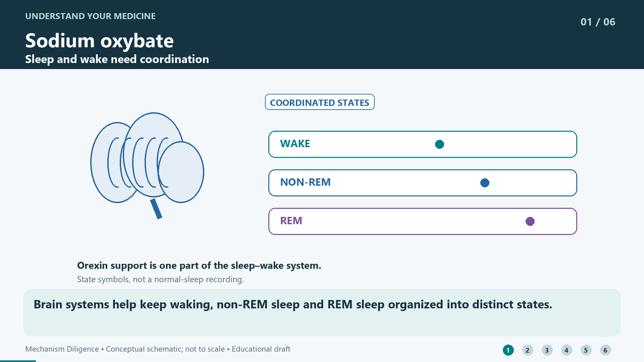Go to step 1 page dot
This screenshot has height=362, width=644.
(508, 350)
